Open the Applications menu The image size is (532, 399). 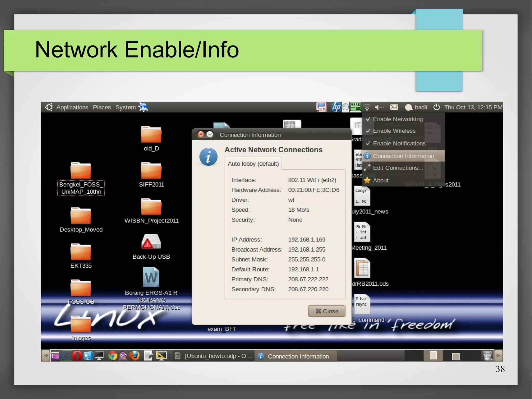[x=72, y=107]
